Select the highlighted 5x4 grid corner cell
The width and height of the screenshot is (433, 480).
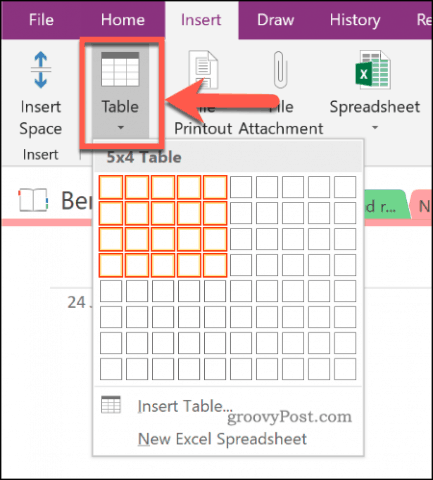pyautogui.click(x=215, y=265)
